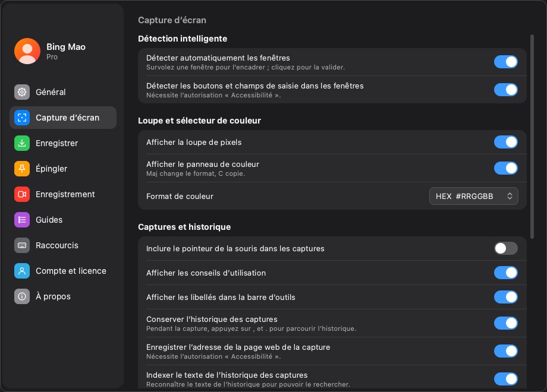Switch to the Enregistrement section

[63, 194]
